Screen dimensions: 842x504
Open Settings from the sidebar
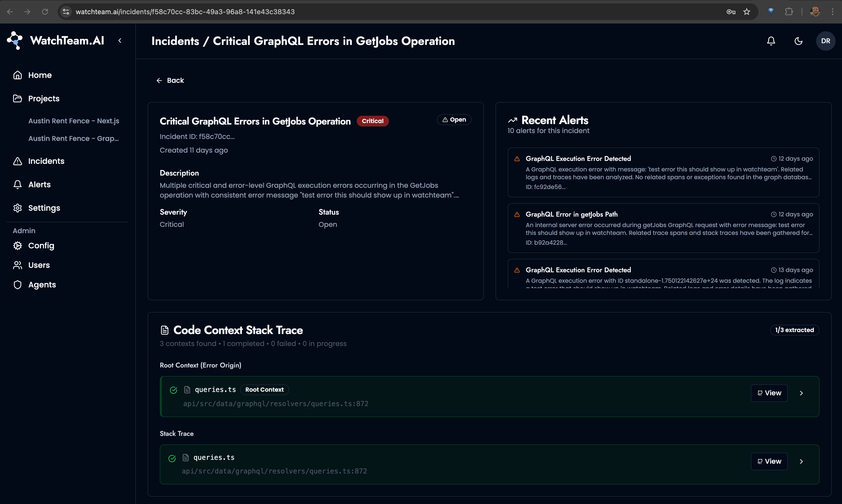click(44, 208)
